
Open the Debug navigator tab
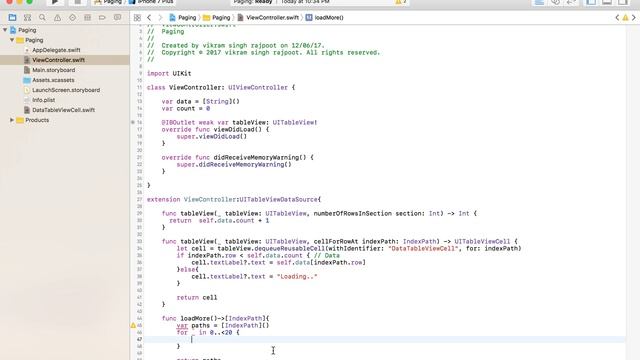pos(87,18)
